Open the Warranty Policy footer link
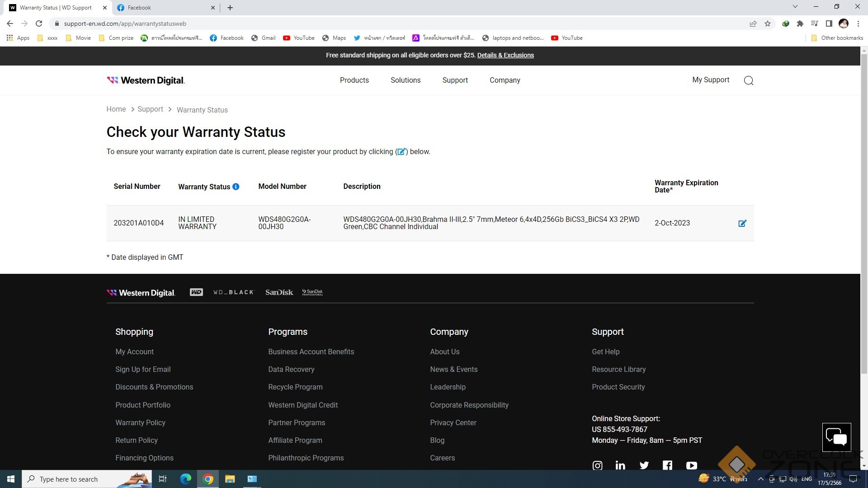 [140, 422]
